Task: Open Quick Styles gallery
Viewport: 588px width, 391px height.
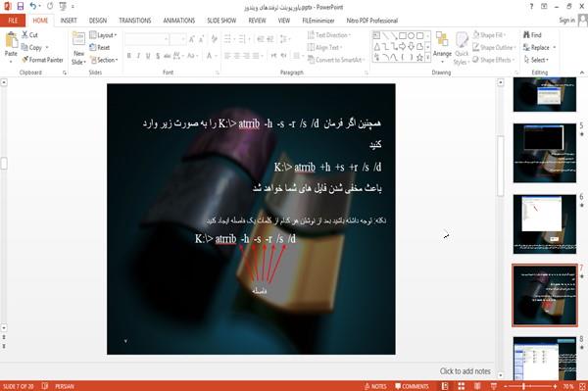Action: tap(462, 49)
